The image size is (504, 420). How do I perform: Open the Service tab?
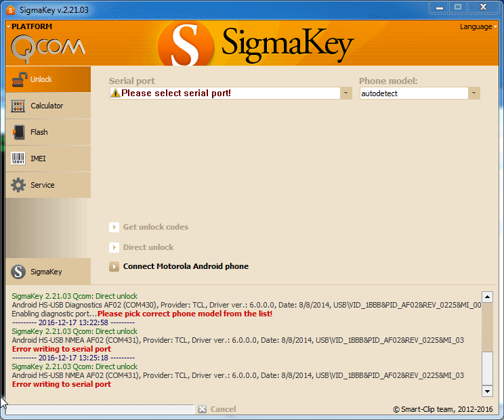coord(48,185)
